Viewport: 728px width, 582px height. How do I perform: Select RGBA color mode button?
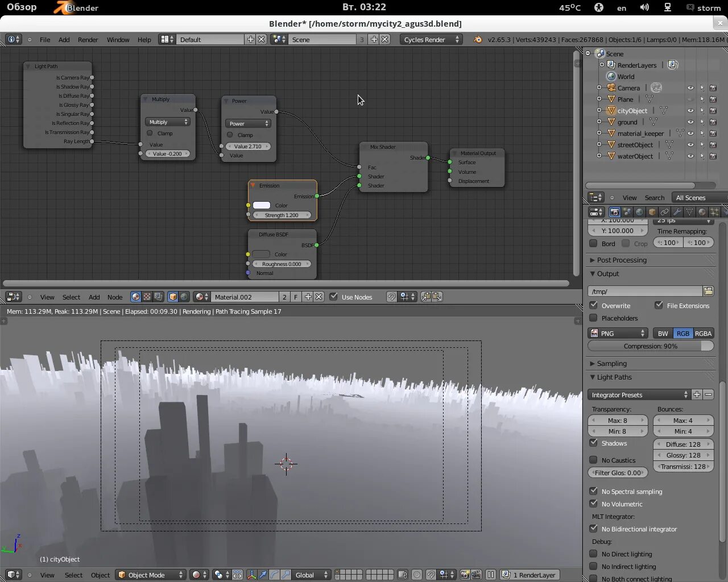[703, 334]
